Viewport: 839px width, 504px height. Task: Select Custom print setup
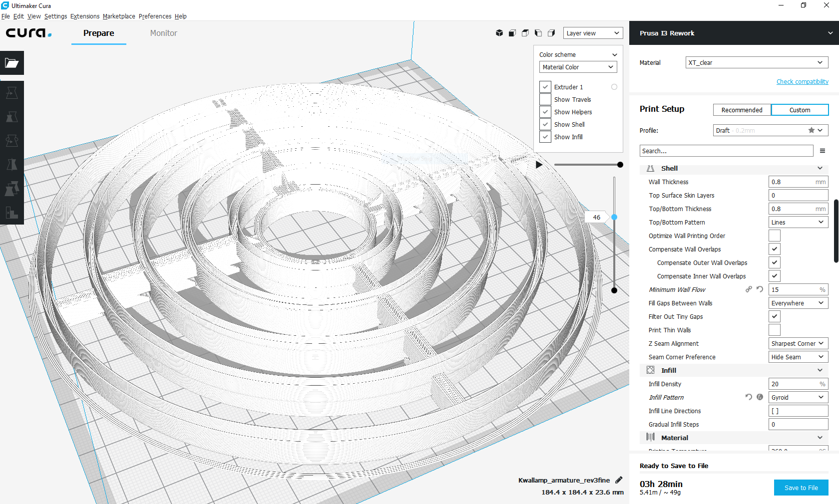(x=800, y=110)
